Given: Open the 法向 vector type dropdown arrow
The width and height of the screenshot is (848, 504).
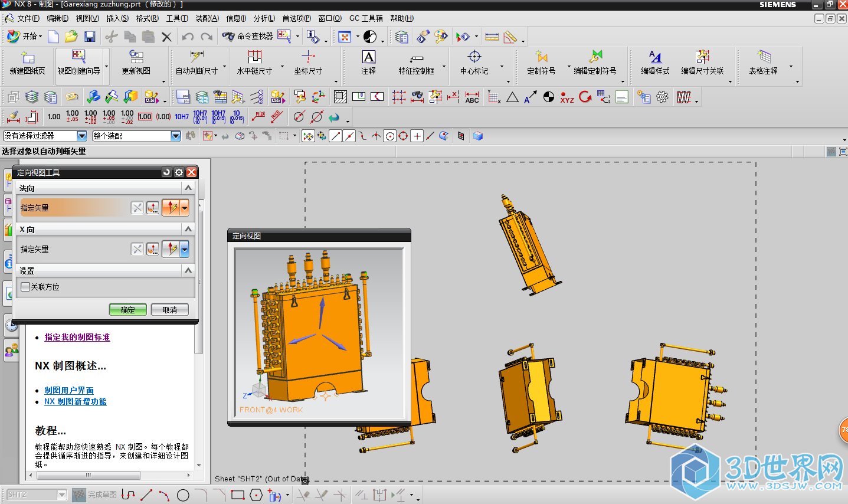Looking at the screenshot, I should [x=185, y=208].
